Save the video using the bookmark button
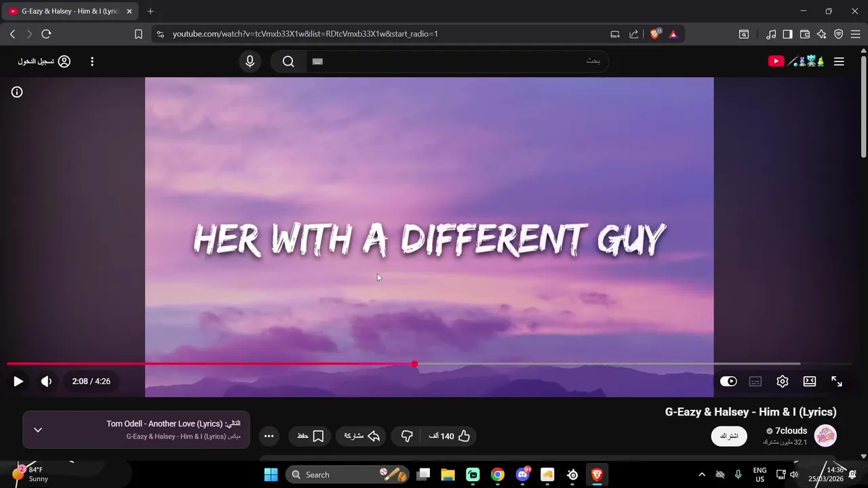The width and height of the screenshot is (868, 488). coord(310,436)
